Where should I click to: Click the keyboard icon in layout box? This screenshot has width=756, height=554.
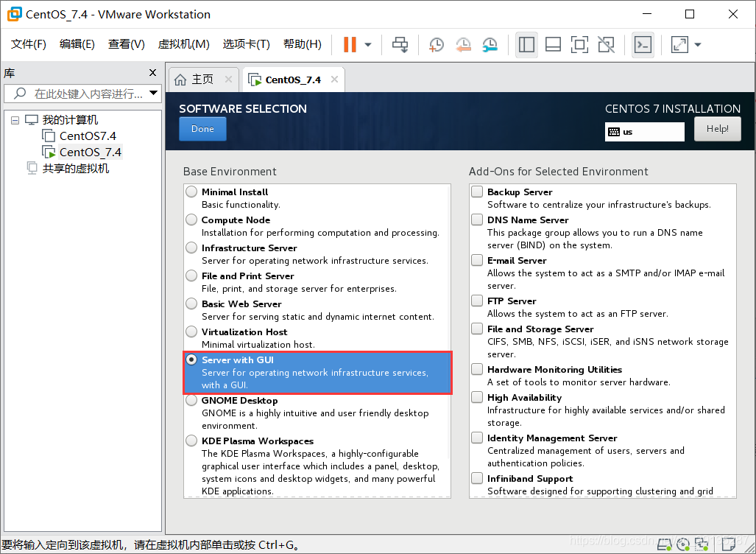(614, 132)
